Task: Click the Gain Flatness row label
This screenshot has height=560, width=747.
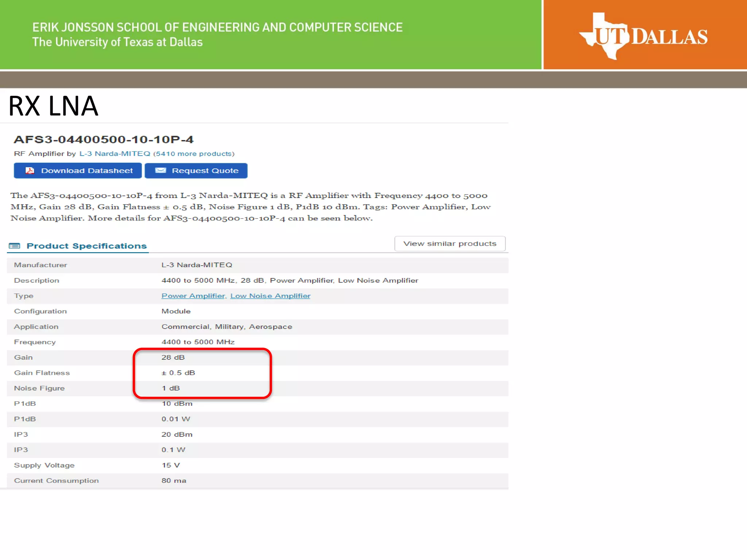Action: pos(42,373)
